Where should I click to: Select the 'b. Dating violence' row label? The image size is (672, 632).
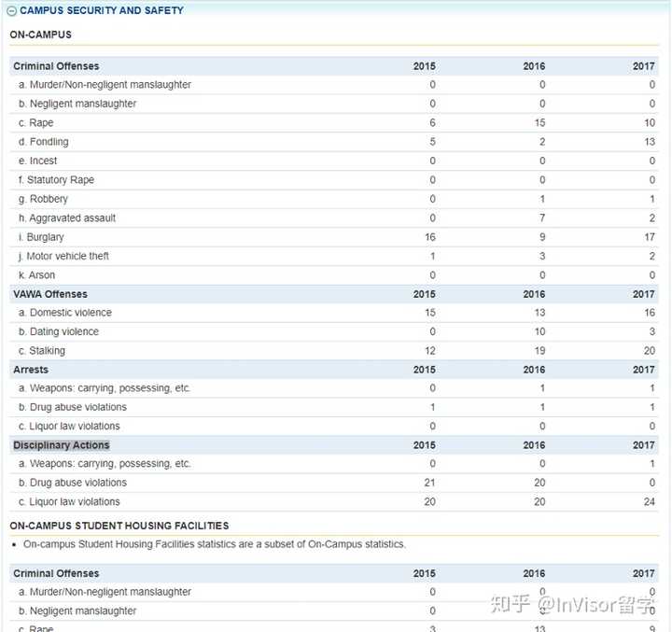pos(58,331)
